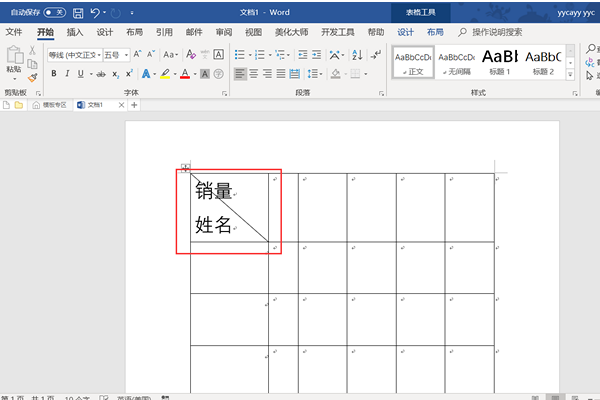This screenshot has height=400, width=600.
Task: Click the Numbering list icon
Action: tap(260, 55)
